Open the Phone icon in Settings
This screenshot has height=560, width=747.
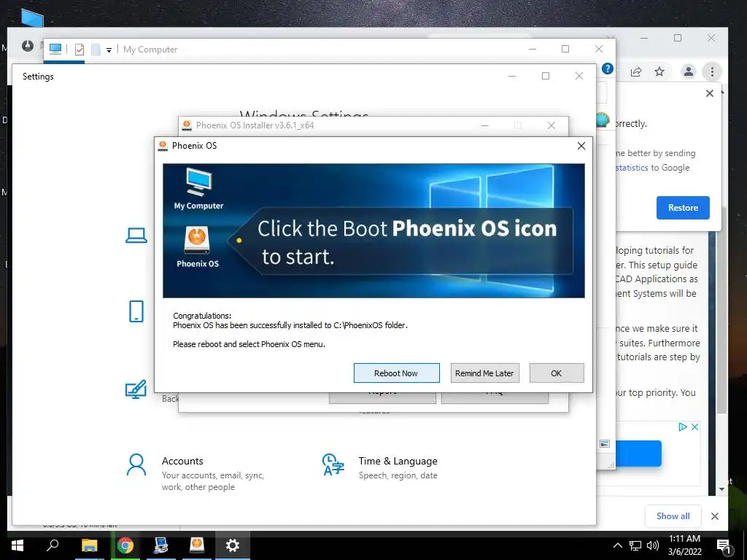[x=136, y=311]
